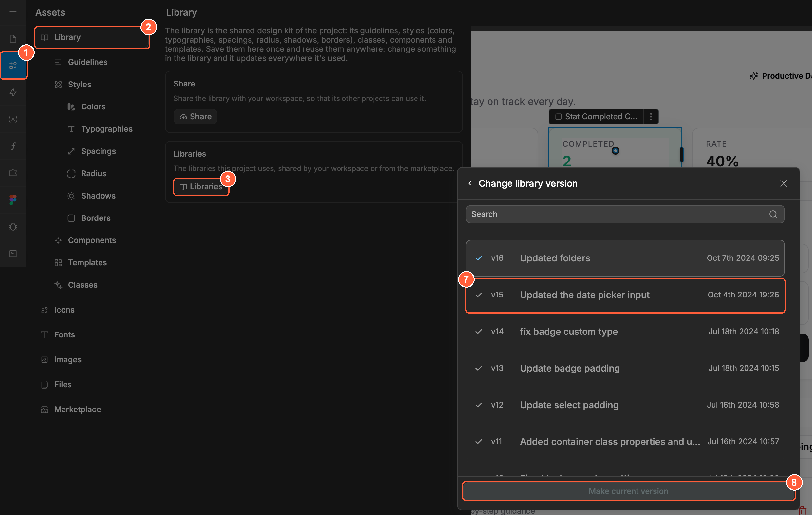The height and width of the screenshot is (515, 812).
Task: Click the red trash icon at bottom right
Action: (803, 511)
